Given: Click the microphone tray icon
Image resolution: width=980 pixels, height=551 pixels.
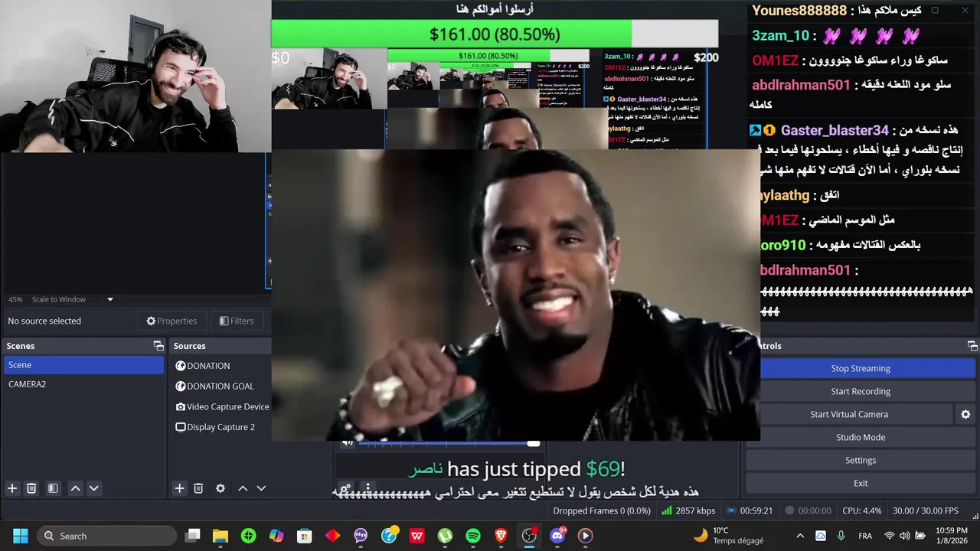Looking at the screenshot, I should [x=841, y=536].
